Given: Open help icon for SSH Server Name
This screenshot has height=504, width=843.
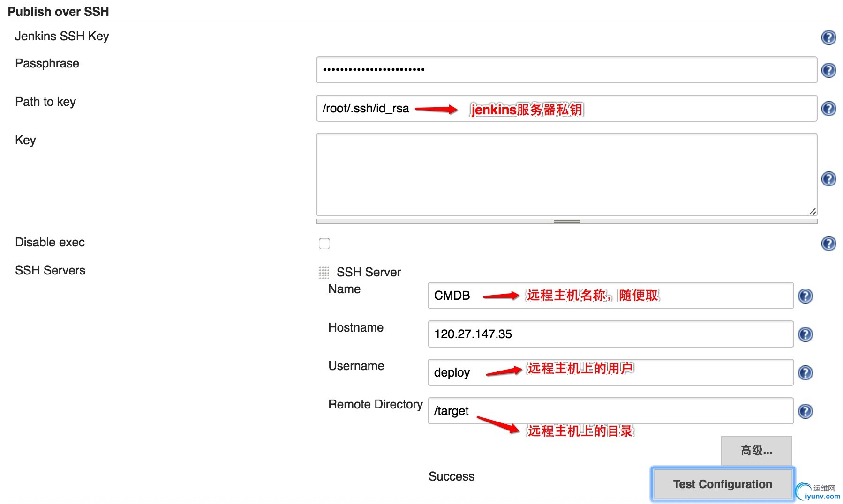Looking at the screenshot, I should [x=805, y=296].
